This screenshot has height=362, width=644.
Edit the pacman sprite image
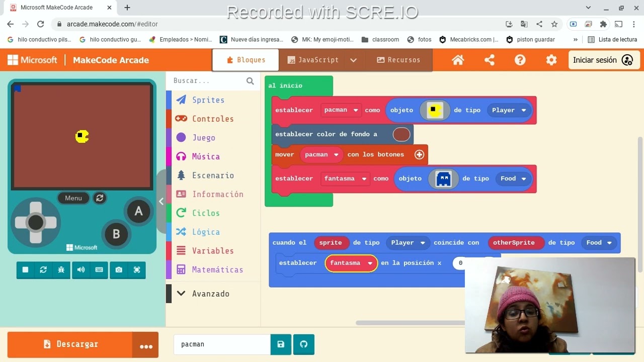point(434,110)
